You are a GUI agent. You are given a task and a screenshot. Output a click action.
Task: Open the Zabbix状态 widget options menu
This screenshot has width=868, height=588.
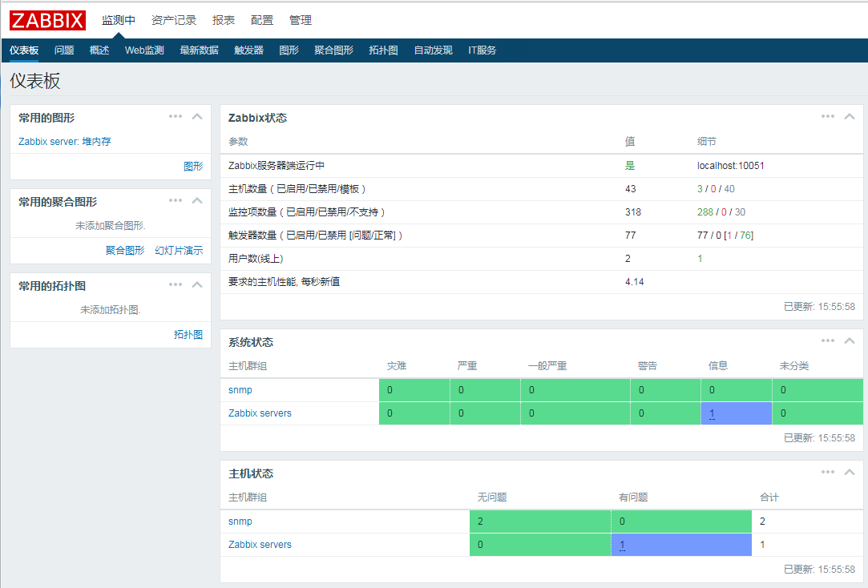point(828,116)
